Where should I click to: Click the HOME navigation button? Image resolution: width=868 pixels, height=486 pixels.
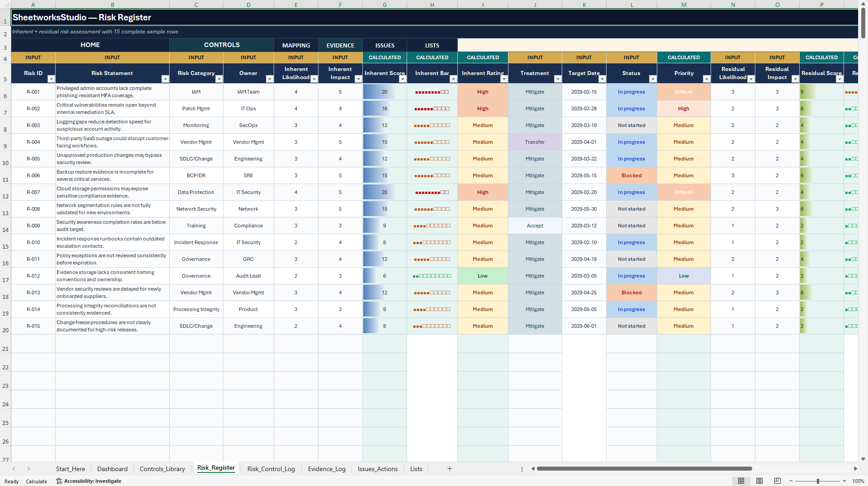click(x=90, y=45)
